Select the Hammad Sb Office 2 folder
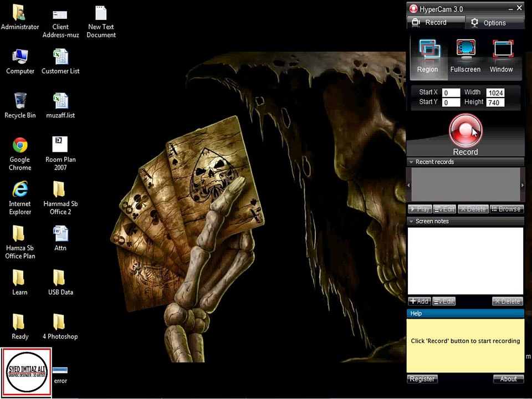The image size is (532, 399). [x=60, y=198]
